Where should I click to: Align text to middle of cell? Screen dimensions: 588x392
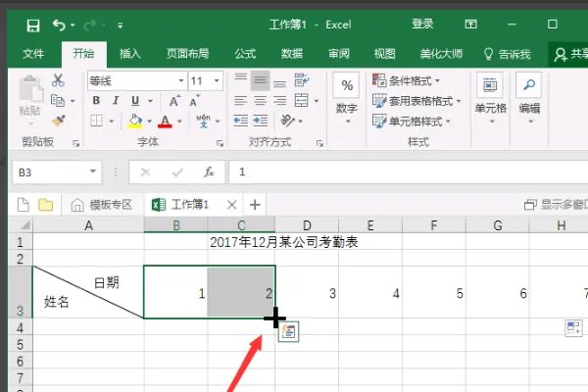coord(261,80)
